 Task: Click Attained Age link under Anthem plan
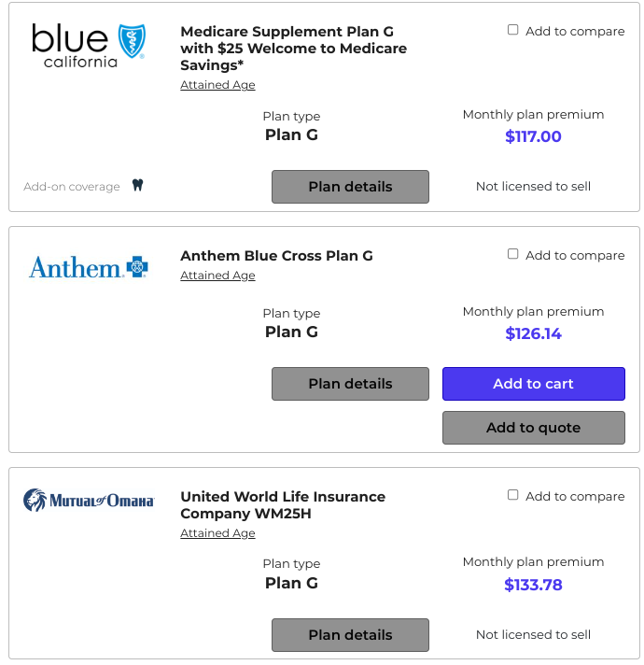pos(217,276)
